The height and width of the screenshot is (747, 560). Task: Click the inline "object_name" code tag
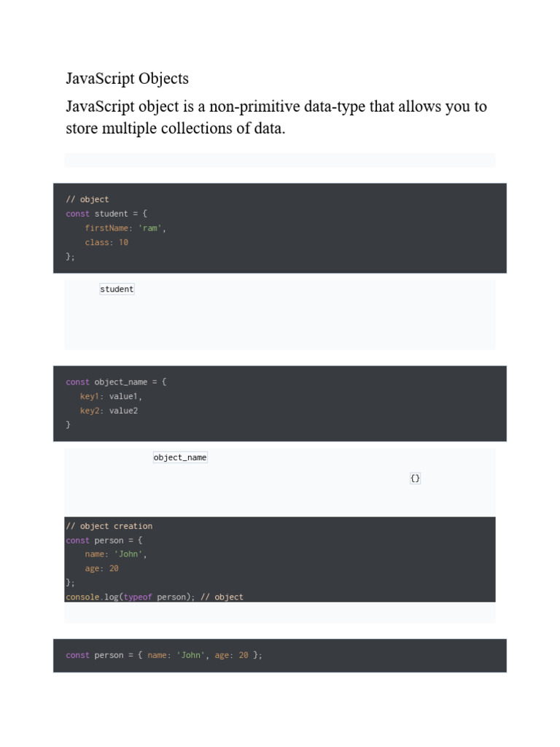click(180, 457)
